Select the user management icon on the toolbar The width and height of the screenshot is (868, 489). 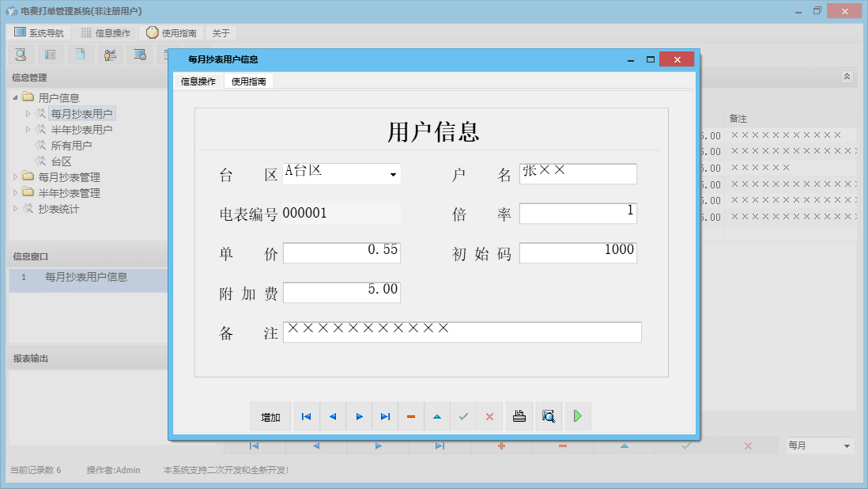(110, 55)
